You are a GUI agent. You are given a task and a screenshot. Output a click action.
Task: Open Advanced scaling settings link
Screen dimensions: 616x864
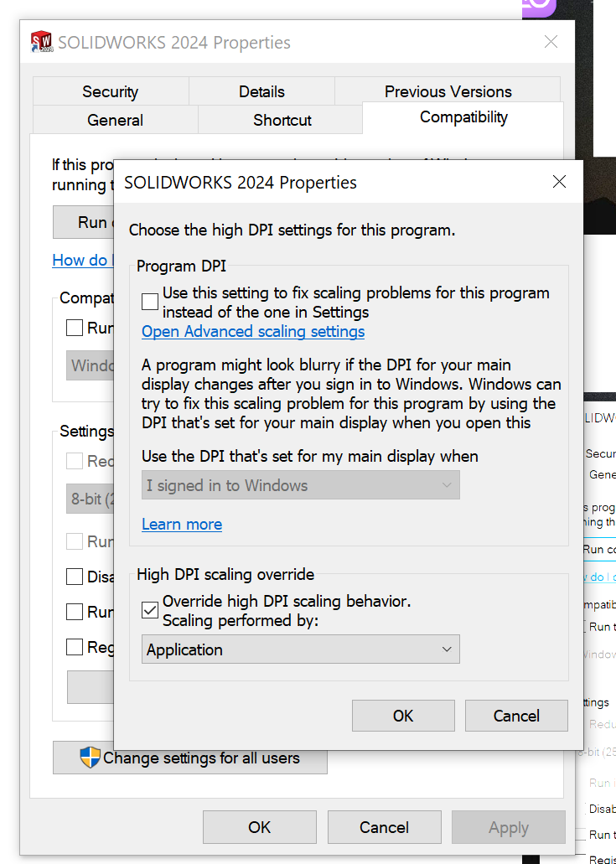coord(253,331)
